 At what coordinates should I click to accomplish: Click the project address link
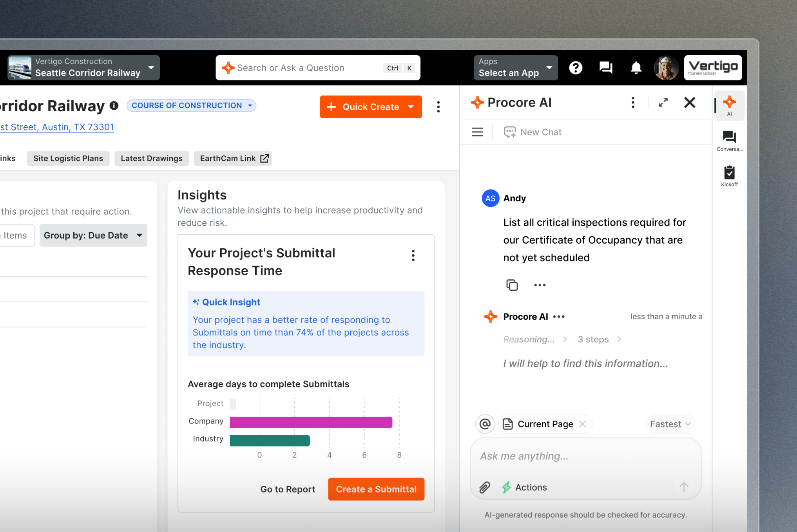[x=57, y=127]
